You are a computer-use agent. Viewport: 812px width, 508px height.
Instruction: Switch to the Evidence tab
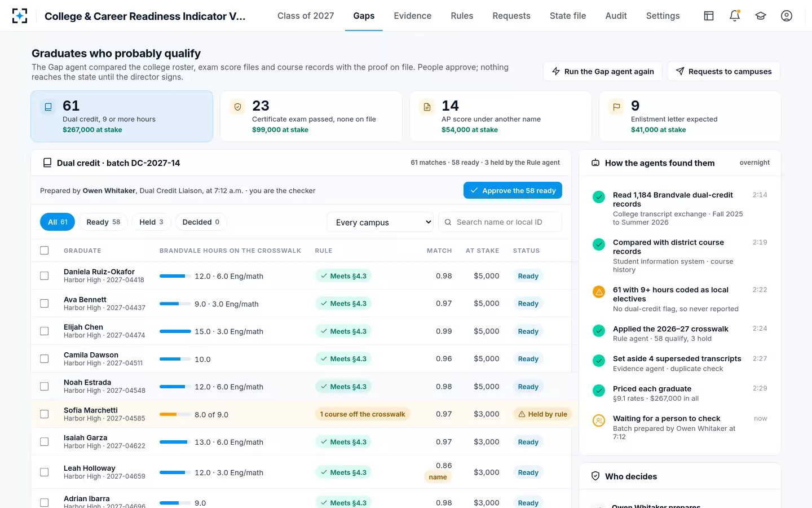(413, 16)
